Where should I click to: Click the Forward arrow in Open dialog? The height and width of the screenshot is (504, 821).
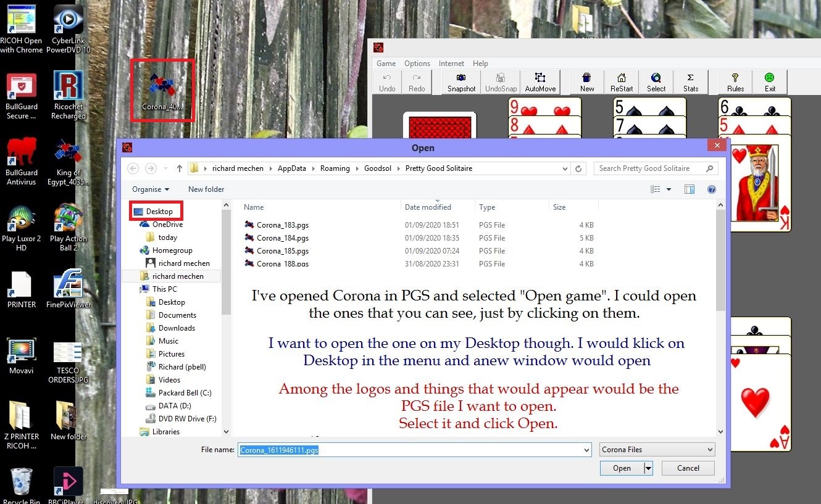[151, 168]
